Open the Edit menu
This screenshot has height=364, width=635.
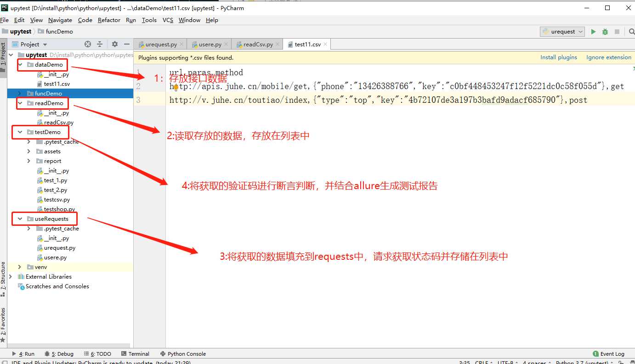coord(19,20)
